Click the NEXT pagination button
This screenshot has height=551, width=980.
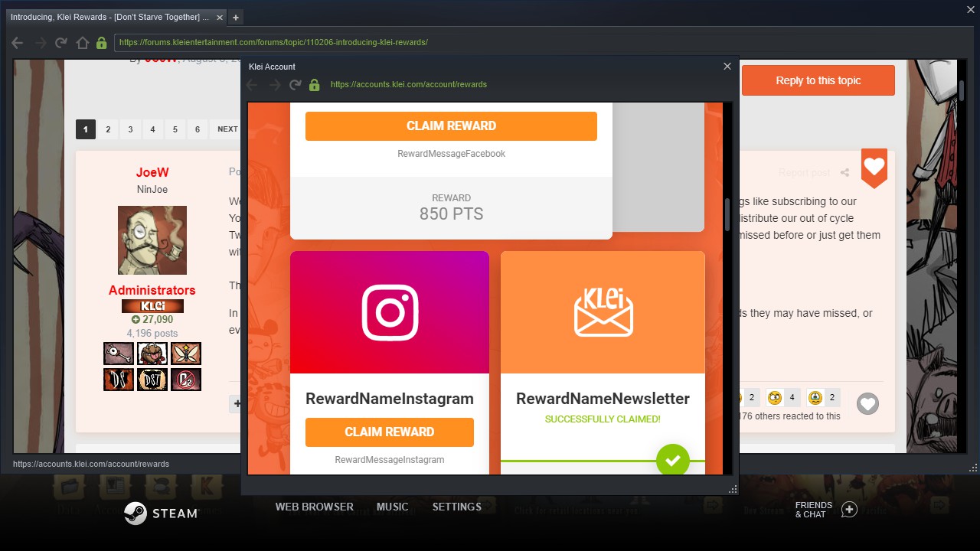coord(227,129)
